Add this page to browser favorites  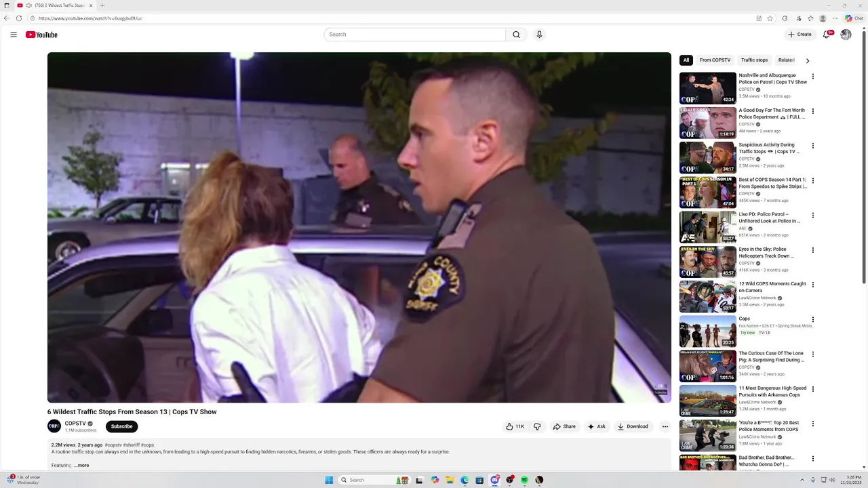[x=770, y=18]
